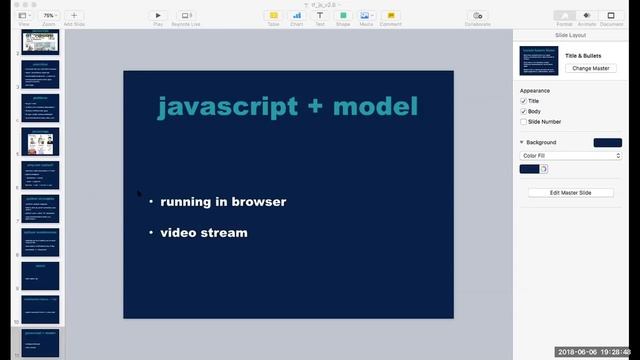The width and height of the screenshot is (640, 360).
Task: Select slide 4 thumbnail in the navigator
Action: point(40,108)
